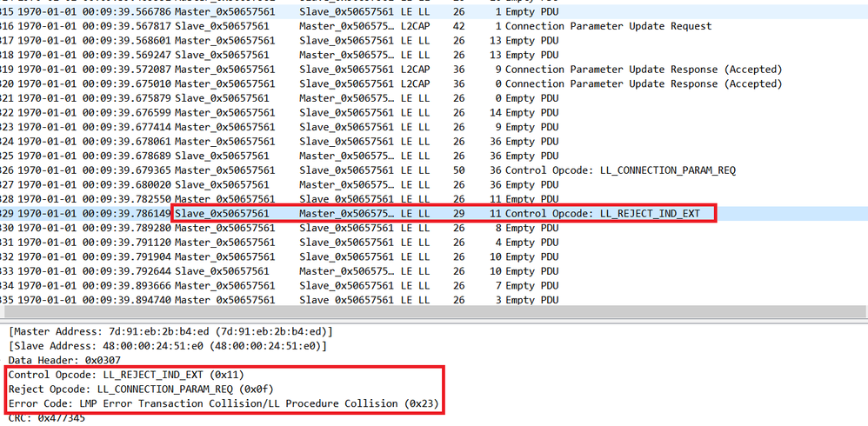Select Empty PDU packet at 00:09:39.566786

(434, 11)
